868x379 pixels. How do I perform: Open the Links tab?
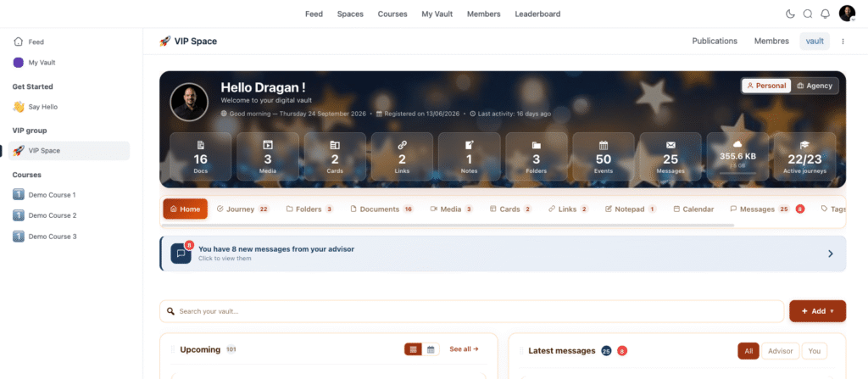click(x=568, y=209)
